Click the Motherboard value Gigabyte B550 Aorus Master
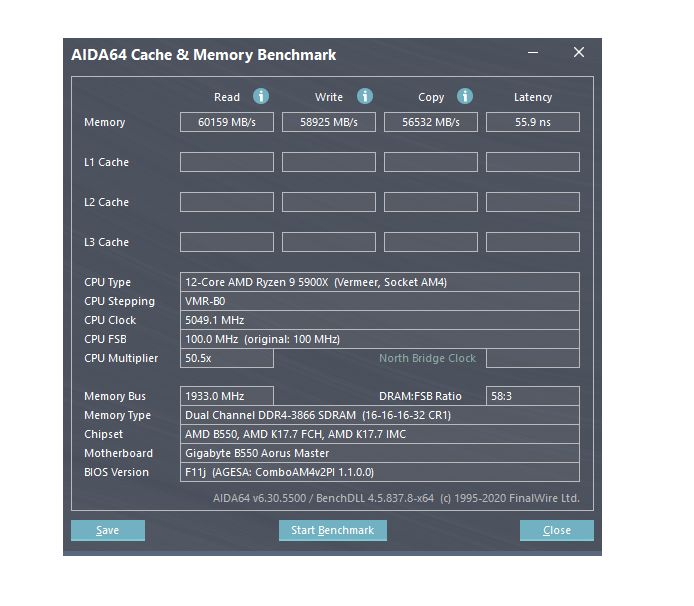 [380, 453]
